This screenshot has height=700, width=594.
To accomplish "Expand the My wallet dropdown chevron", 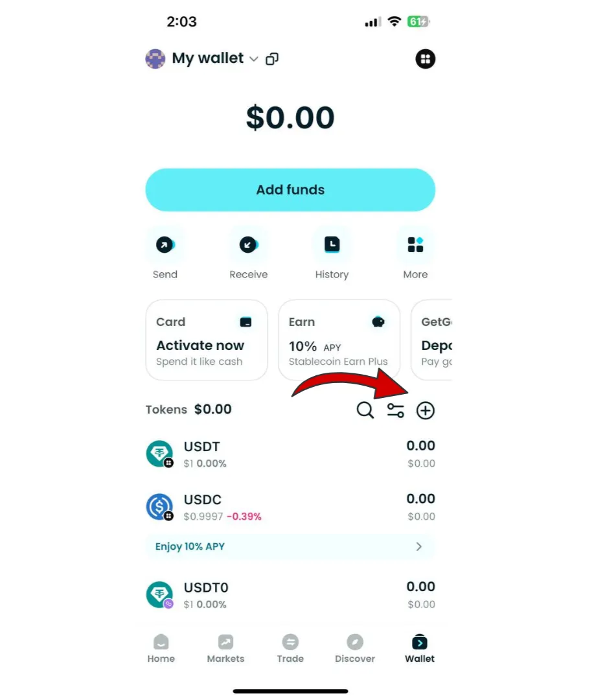I will (253, 59).
